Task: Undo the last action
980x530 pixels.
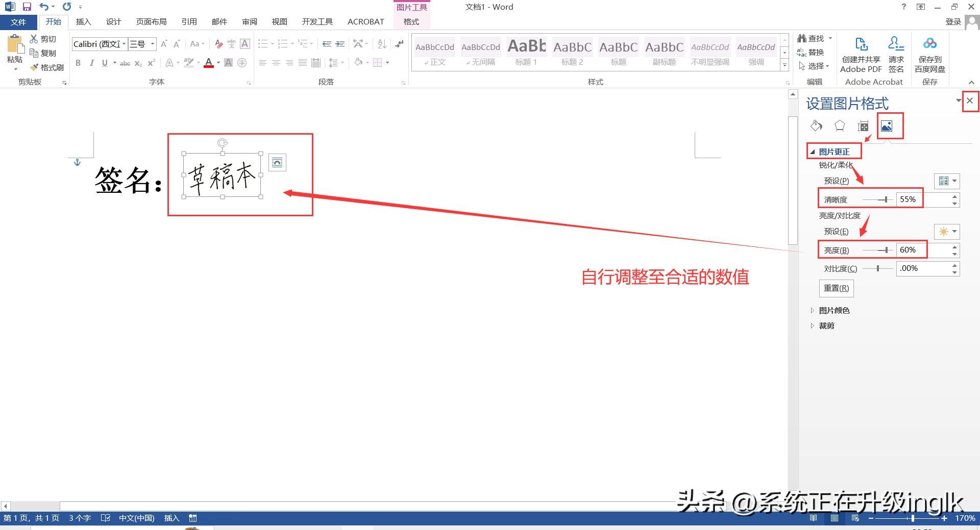Action: (x=44, y=7)
